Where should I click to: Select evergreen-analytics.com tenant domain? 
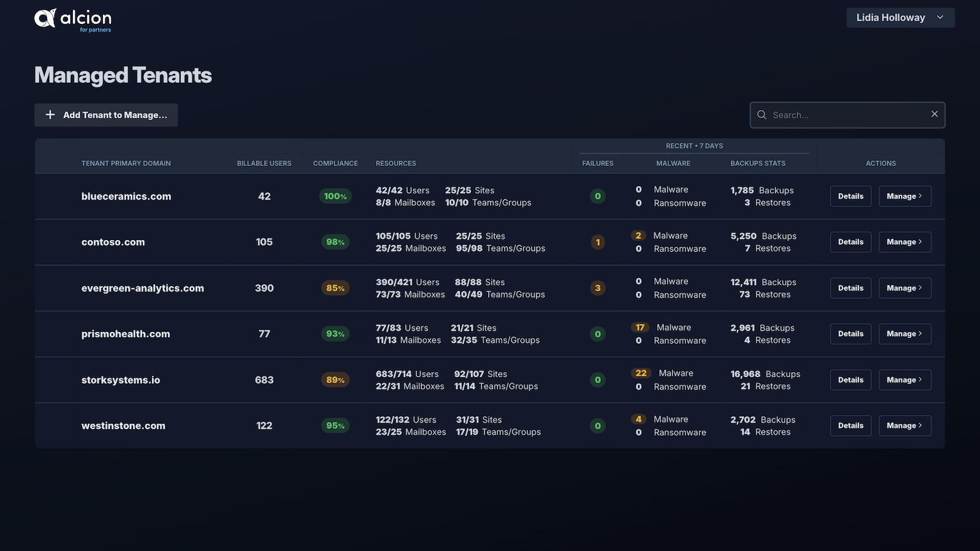click(143, 288)
